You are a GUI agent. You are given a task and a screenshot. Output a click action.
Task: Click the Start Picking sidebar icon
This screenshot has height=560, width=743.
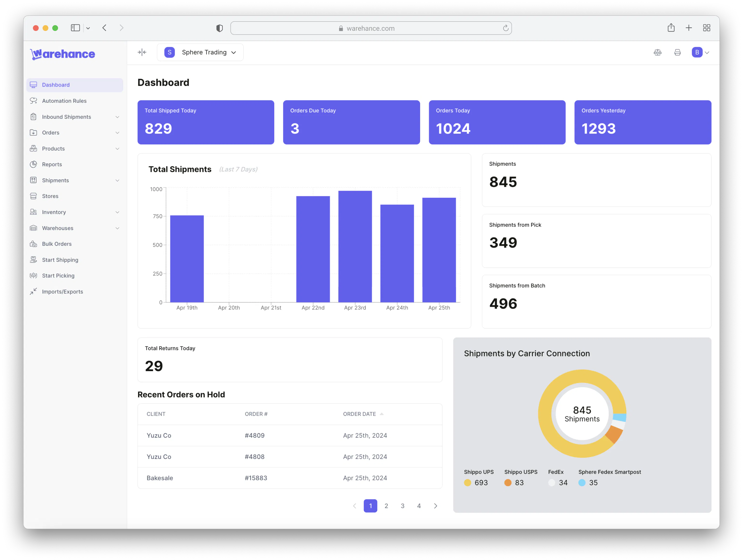pos(33,276)
